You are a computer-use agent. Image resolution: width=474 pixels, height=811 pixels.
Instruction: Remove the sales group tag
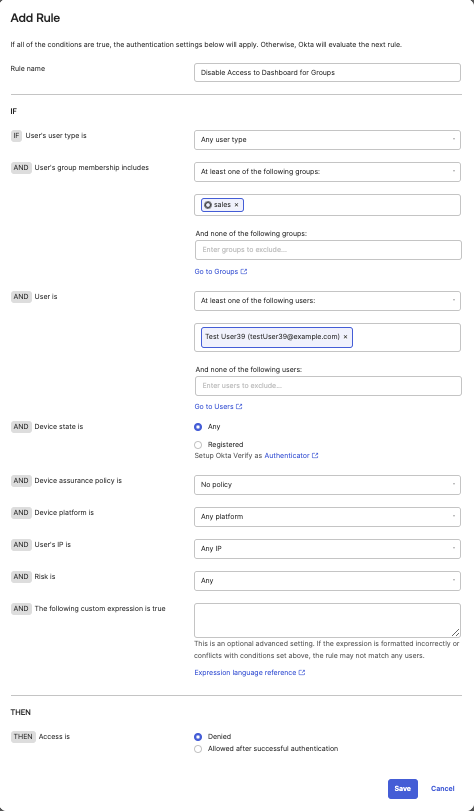click(236, 205)
